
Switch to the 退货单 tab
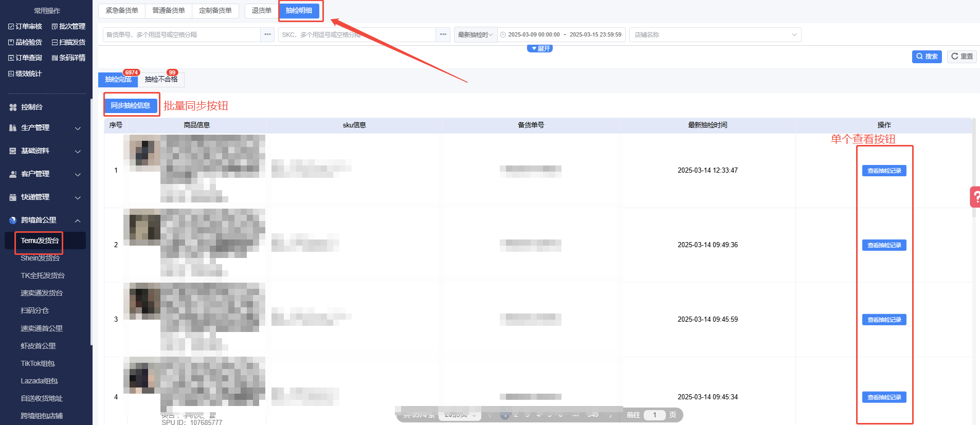pos(262,11)
